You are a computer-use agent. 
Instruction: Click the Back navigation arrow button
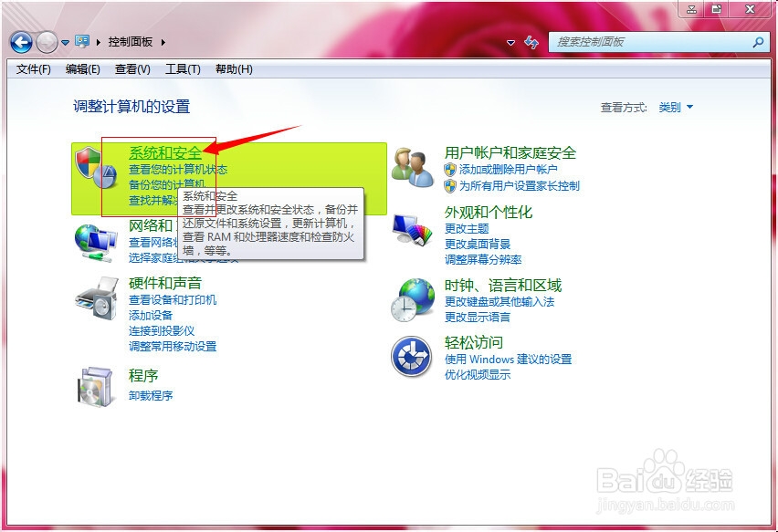tap(21, 42)
